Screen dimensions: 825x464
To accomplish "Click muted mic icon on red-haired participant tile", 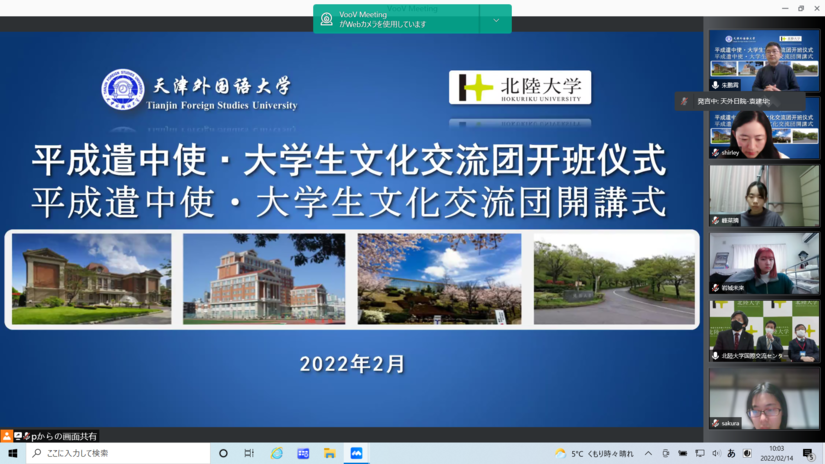I will click(x=716, y=288).
